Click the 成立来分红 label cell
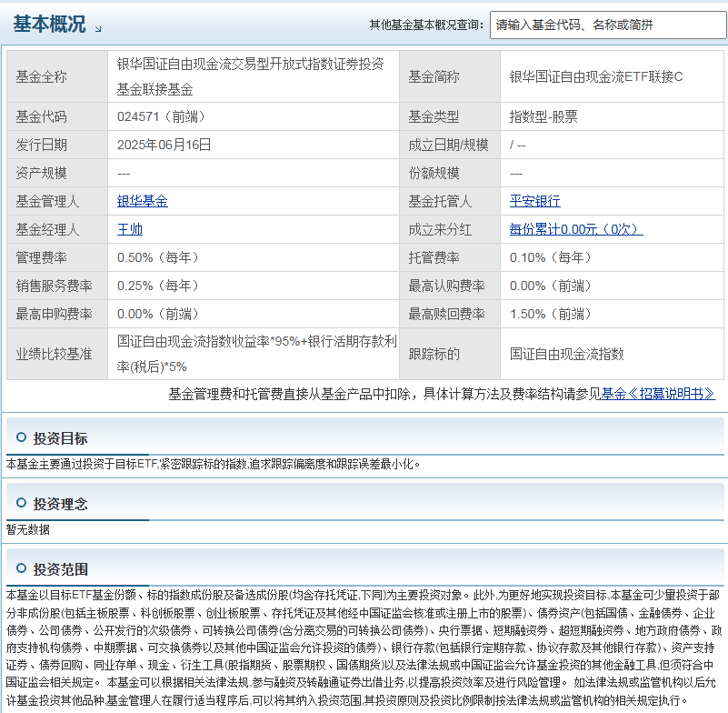The height and width of the screenshot is (713, 728). pyautogui.click(x=450, y=229)
